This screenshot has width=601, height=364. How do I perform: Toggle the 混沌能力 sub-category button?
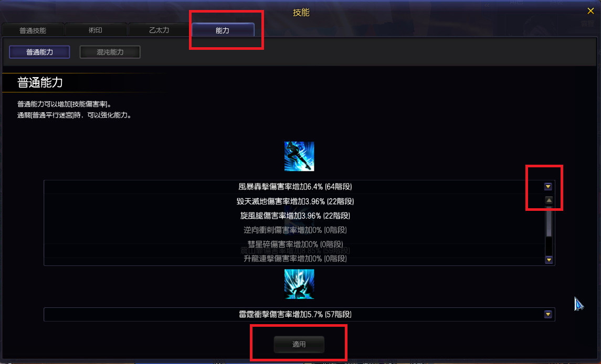tap(110, 52)
